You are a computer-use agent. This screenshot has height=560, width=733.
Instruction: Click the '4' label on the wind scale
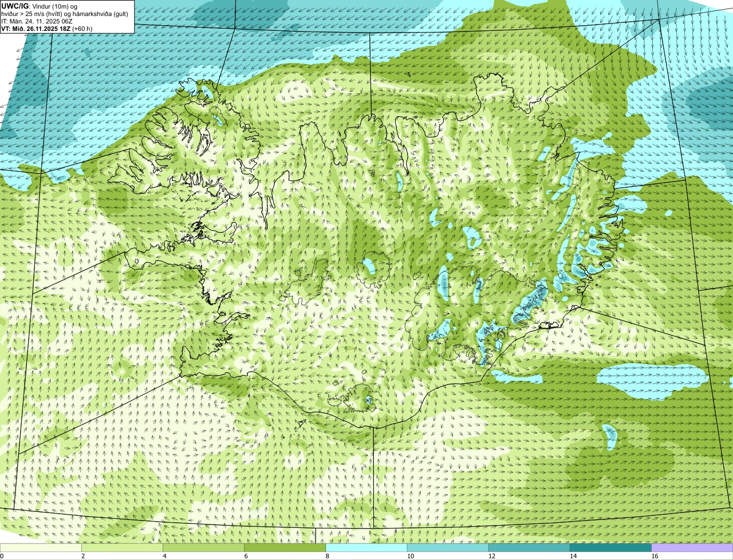tap(164, 556)
